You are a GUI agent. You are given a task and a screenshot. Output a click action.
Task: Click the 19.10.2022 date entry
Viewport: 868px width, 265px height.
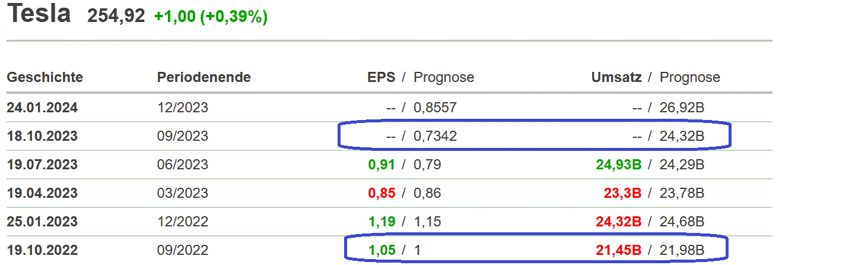[42, 250]
